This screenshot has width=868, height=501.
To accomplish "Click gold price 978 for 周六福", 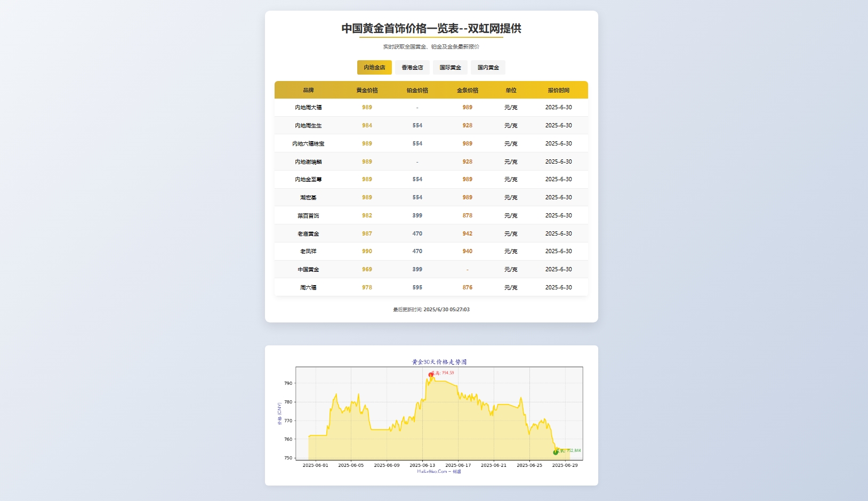I will (367, 288).
